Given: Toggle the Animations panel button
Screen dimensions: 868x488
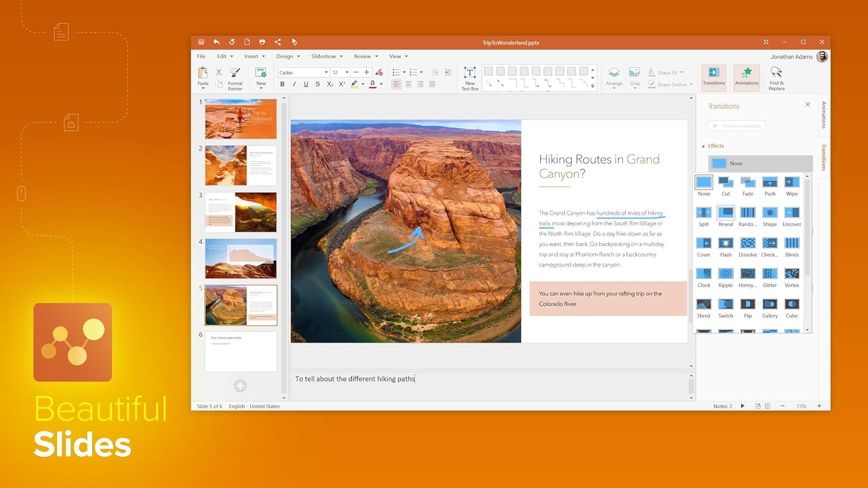Looking at the screenshot, I should pyautogui.click(x=746, y=76).
